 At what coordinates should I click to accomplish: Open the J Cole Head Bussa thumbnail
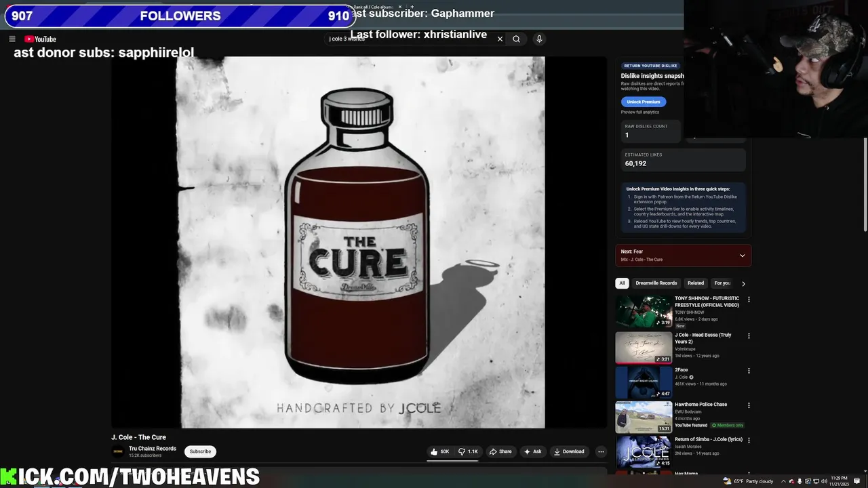pyautogui.click(x=644, y=348)
